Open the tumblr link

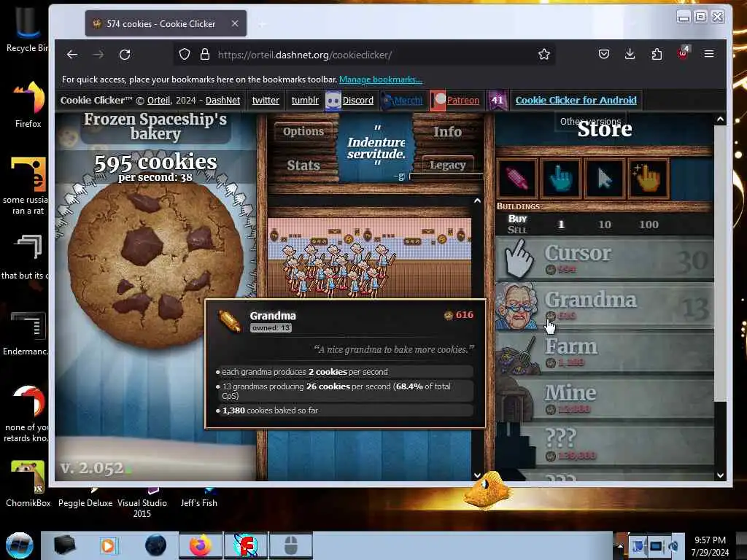pyautogui.click(x=305, y=100)
